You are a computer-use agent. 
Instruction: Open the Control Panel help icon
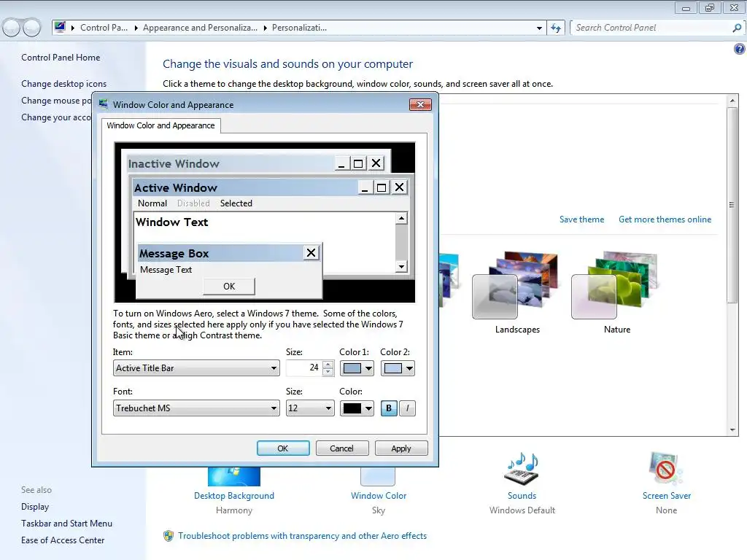tap(740, 49)
